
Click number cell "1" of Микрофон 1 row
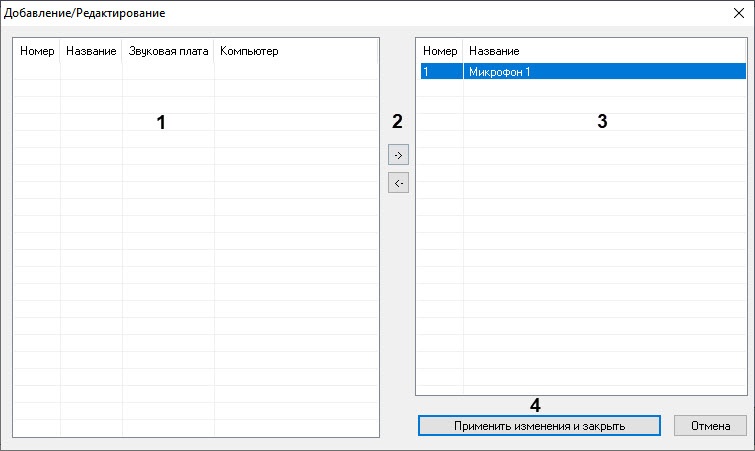point(440,72)
